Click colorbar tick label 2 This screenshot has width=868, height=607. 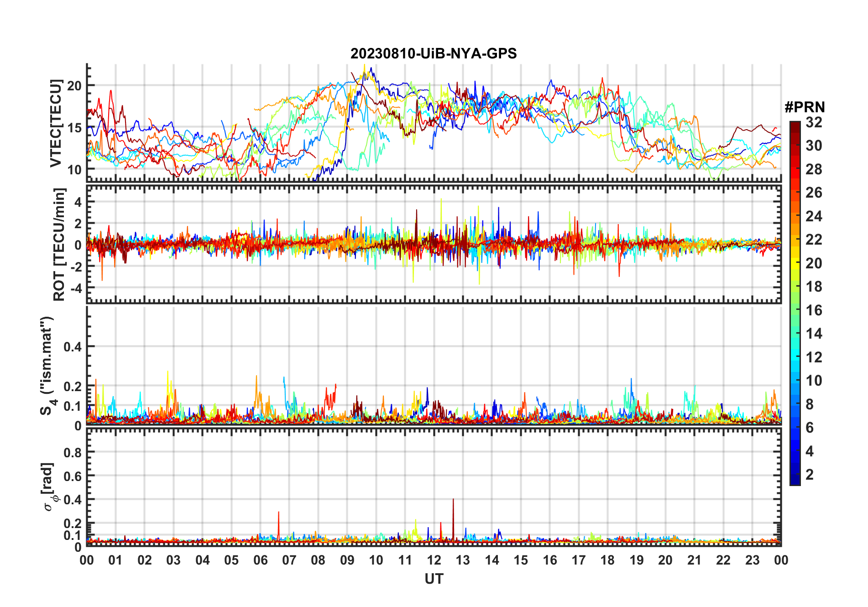click(810, 475)
